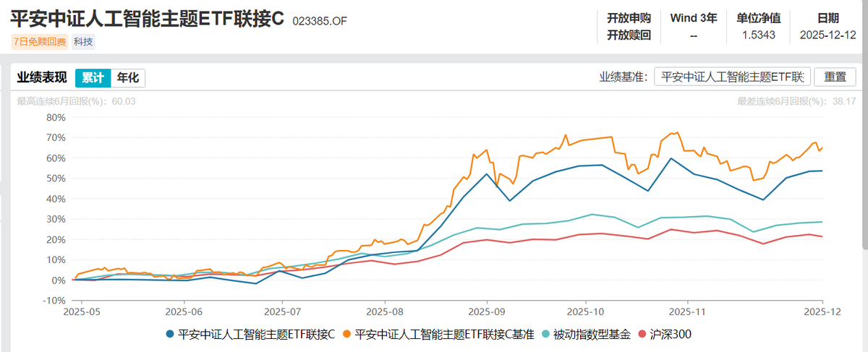This screenshot has height=352, width=868.
Task: Click the 日期 value 2025-12-12
Action: pyautogui.click(x=829, y=34)
